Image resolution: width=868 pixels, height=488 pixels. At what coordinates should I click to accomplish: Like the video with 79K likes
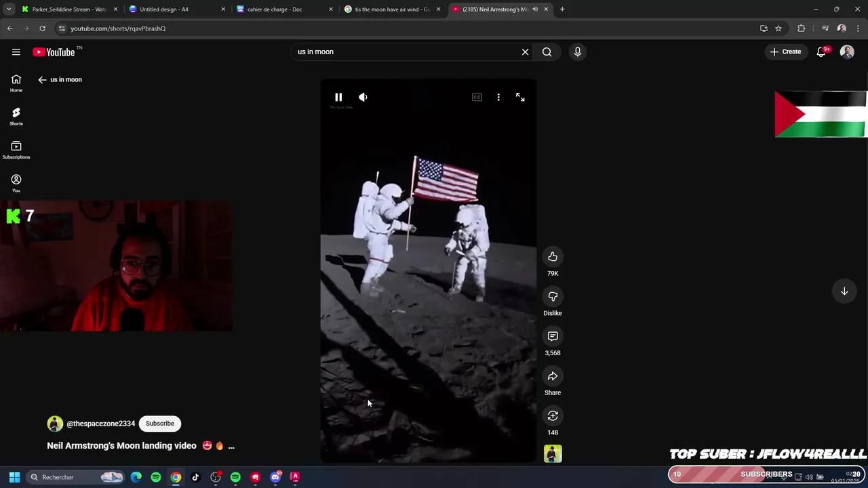click(553, 257)
